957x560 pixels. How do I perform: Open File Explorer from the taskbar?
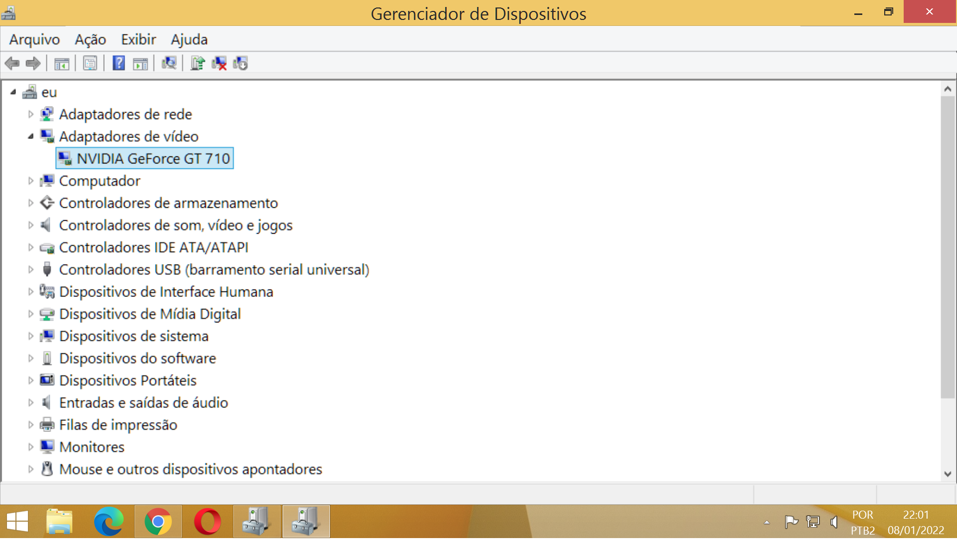coord(59,522)
